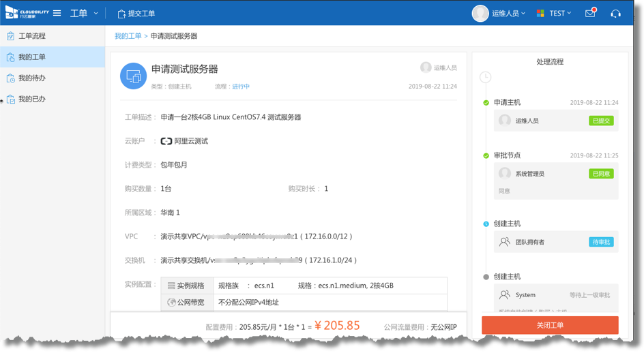This screenshot has height=353, width=644.
Task: Click the Cloudbility logo
Action: (x=27, y=13)
